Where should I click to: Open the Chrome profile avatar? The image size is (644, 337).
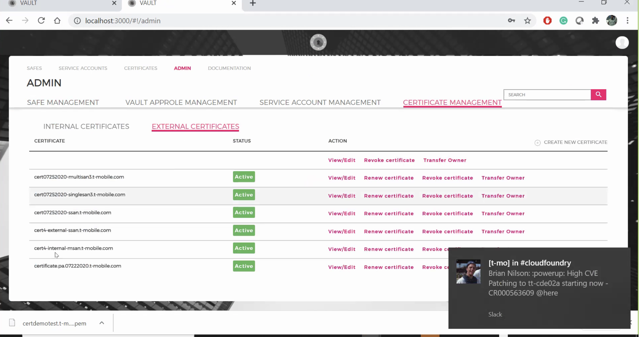tap(612, 20)
